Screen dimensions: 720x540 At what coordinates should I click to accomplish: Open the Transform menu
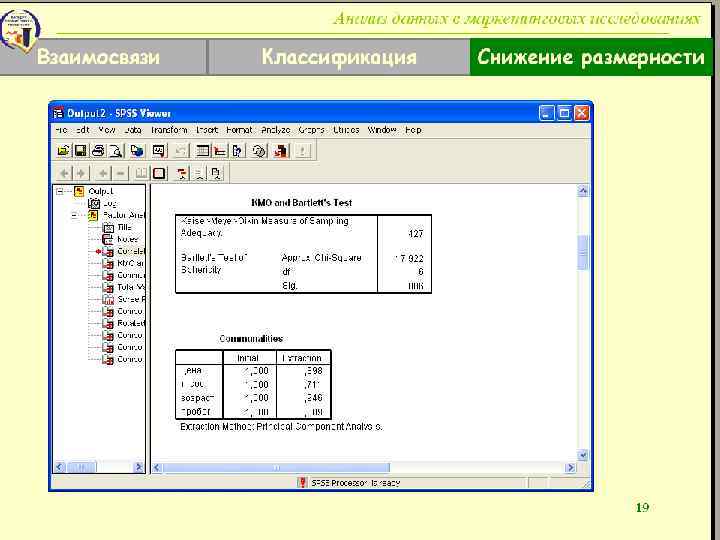169,130
